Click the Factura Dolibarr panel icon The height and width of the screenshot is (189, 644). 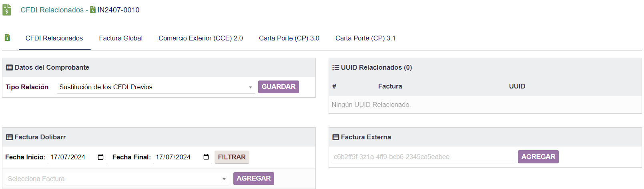[10, 137]
